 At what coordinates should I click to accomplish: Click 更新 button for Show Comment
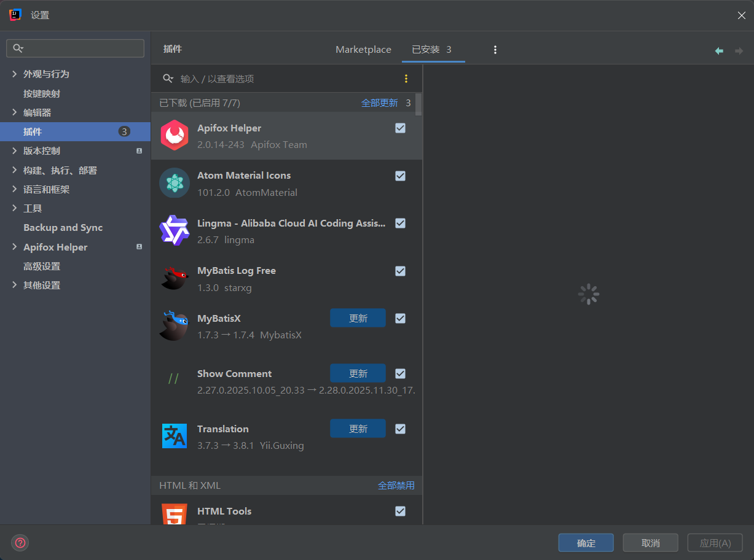click(x=358, y=373)
